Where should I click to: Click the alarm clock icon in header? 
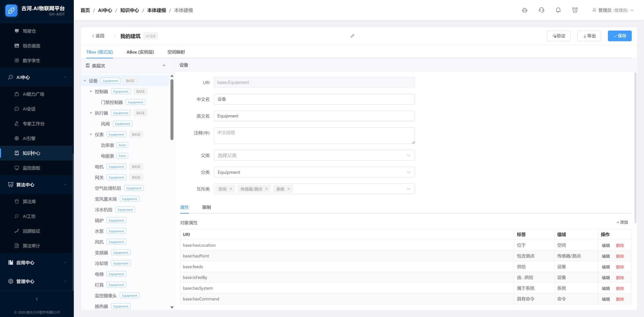pos(575,10)
